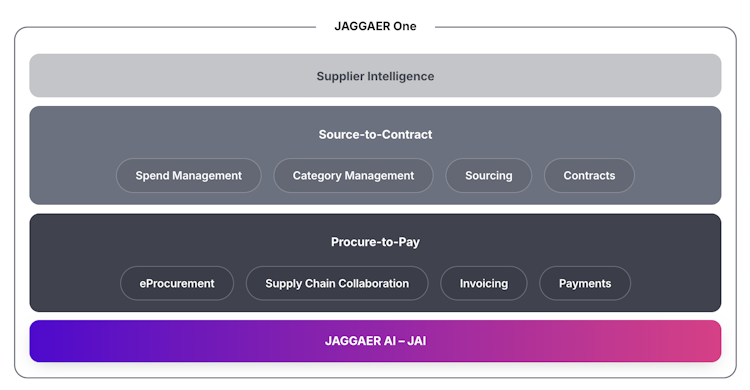The image size is (750, 390).
Task: Select the Procure-to-Pay heading text
Action: (375, 242)
